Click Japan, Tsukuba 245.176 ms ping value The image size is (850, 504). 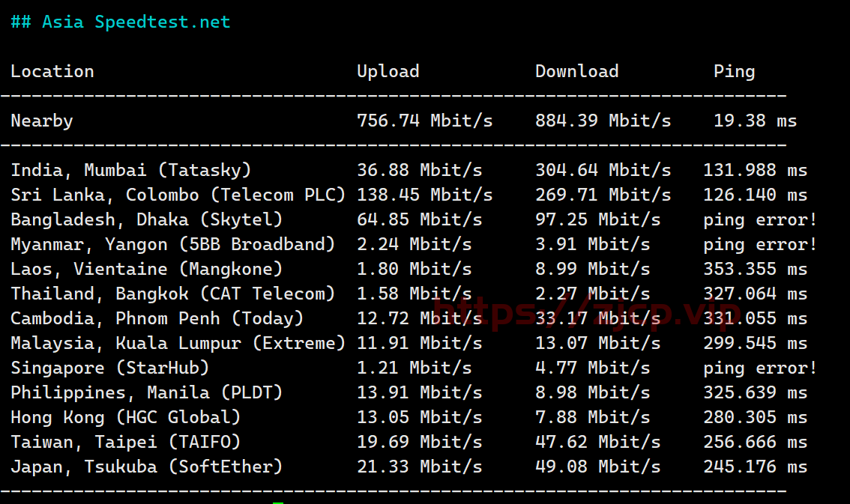point(755,467)
